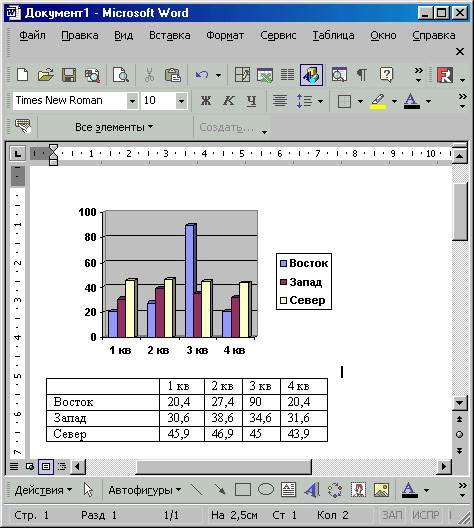Viewport: 474px width, 528px height.
Task: Click the Select Browse Object circle button
Action: coord(460,434)
